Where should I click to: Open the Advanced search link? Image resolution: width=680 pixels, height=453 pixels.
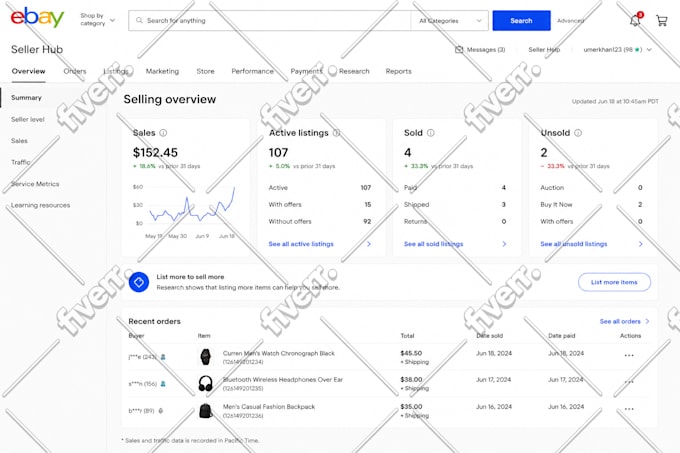[570, 20]
